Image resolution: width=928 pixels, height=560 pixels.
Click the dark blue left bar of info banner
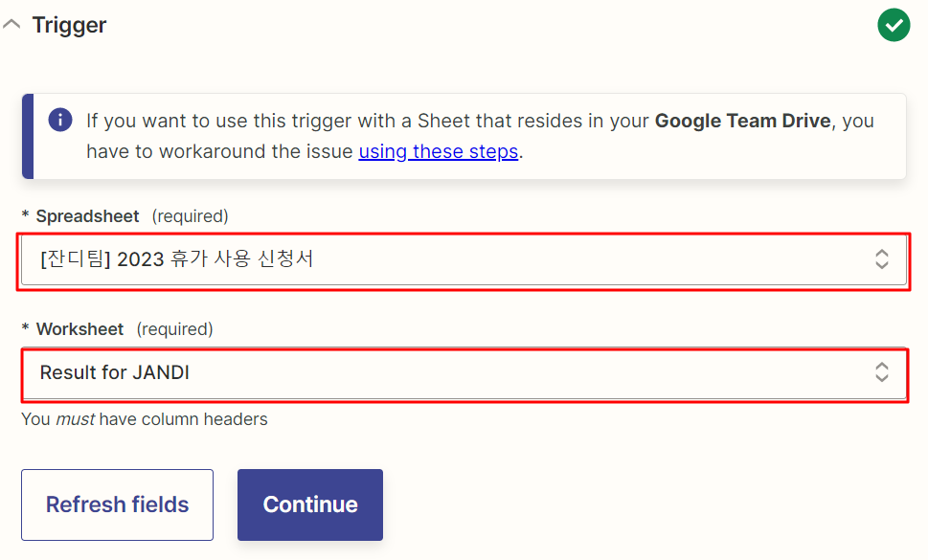(27, 136)
